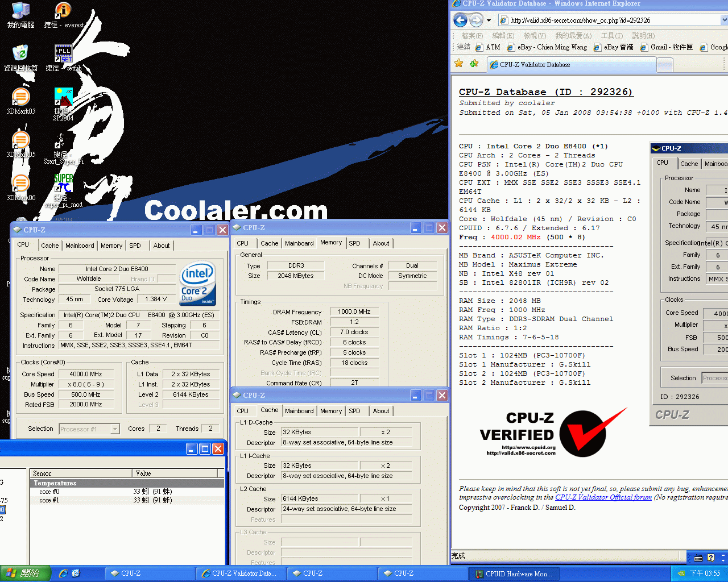Image resolution: width=728 pixels, height=582 pixels.
Task: Open the 檢視(V) menu in Internet Explorer
Action: pyautogui.click(x=535, y=36)
